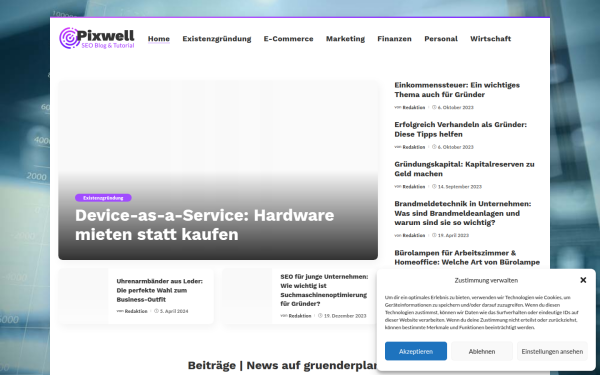This screenshot has width=600, height=375.
Task: Click Einstellungen ansehen button
Action: [x=552, y=351]
